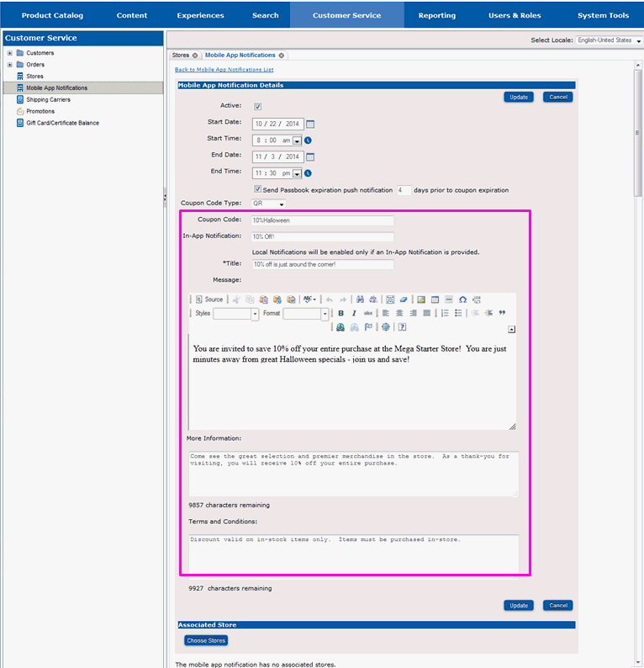Open the spell check ABC dropdown
This screenshot has height=668, width=644.
click(x=309, y=300)
